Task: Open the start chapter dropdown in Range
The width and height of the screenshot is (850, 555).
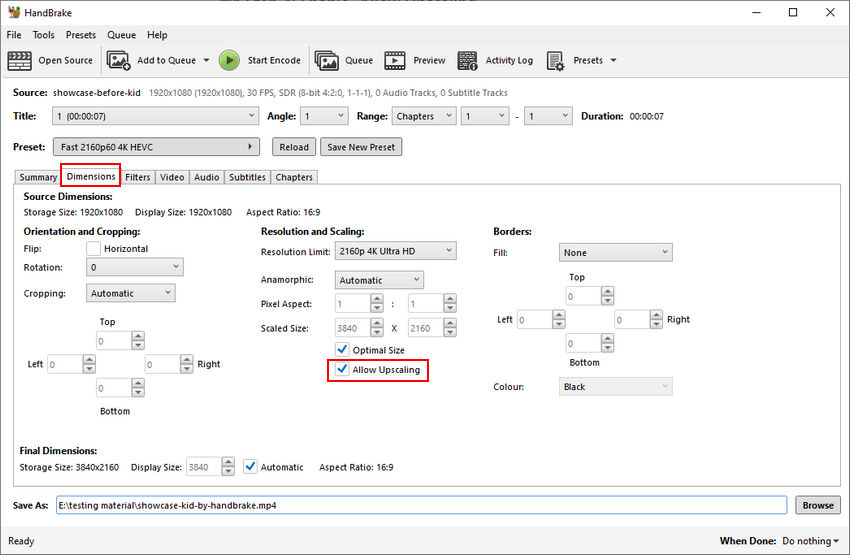Action: click(x=485, y=116)
